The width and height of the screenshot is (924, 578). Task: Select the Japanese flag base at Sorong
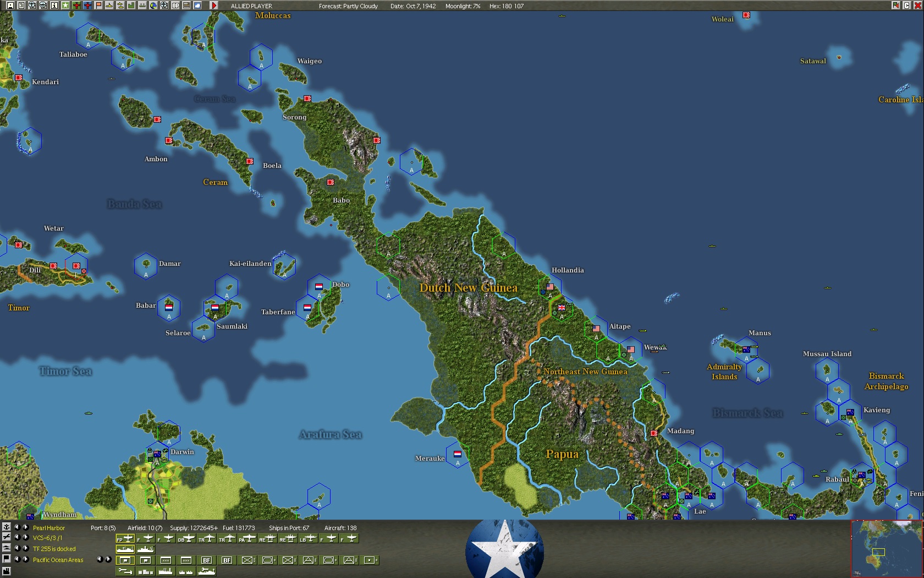point(307,99)
